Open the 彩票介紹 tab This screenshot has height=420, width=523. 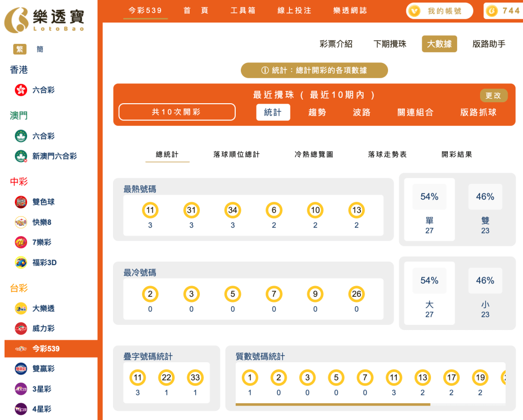click(x=336, y=44)
